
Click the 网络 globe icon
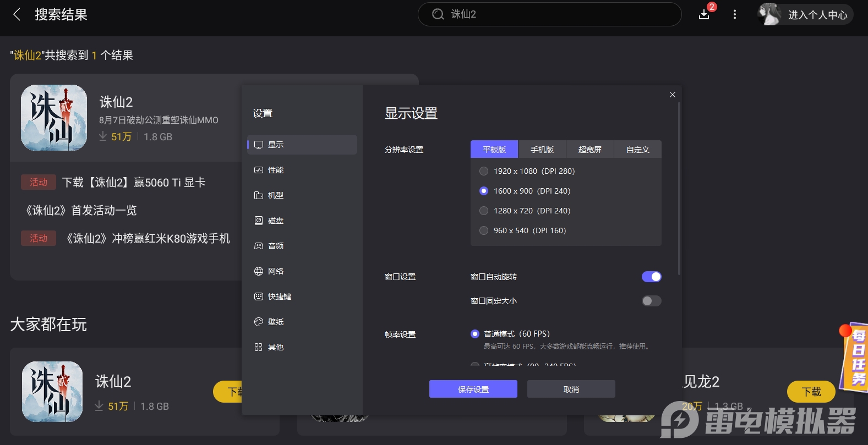click(x=259, y=271)
